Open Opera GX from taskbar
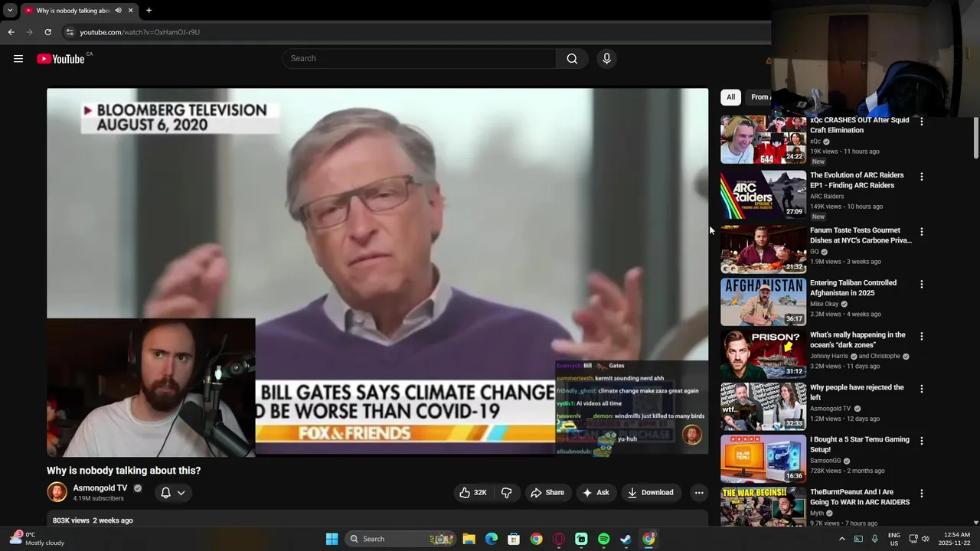 click(x=559, y=539)
